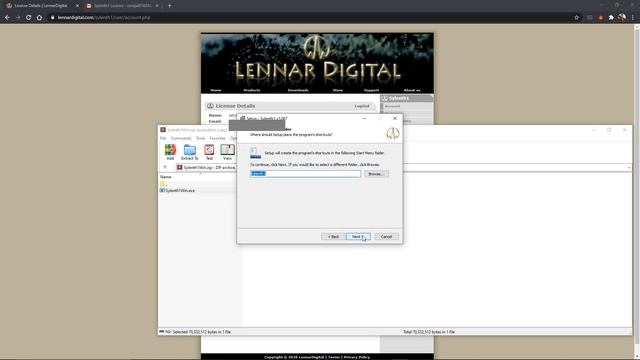
Task: Click the Add icon in WinRAR toolbar
Action: coord(170,152)
